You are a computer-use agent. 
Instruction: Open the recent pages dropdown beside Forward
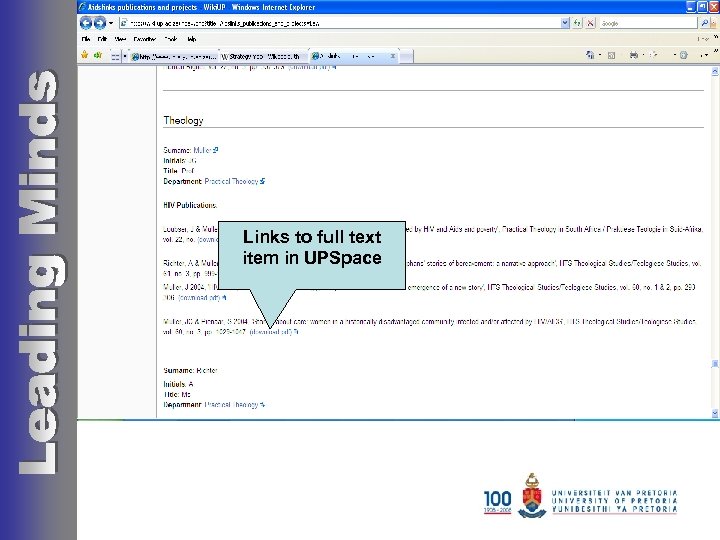tap(111, 23)
